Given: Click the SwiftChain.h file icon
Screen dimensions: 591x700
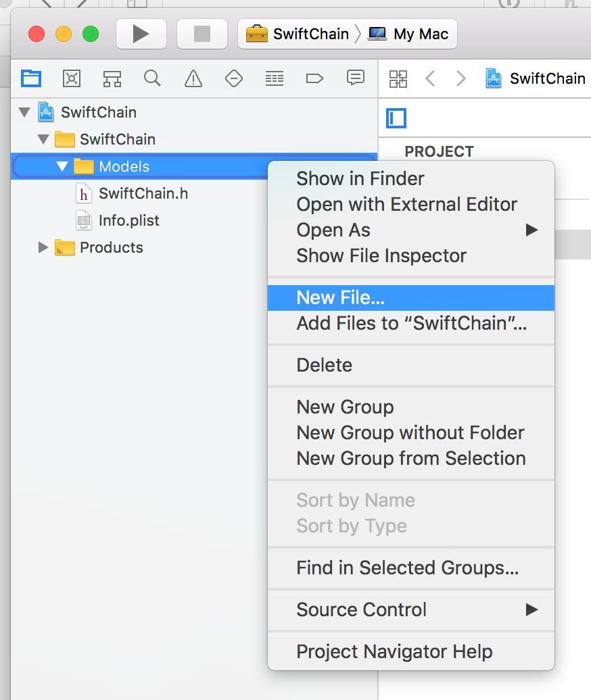Looking at the screenshot, I should point(84,194).
